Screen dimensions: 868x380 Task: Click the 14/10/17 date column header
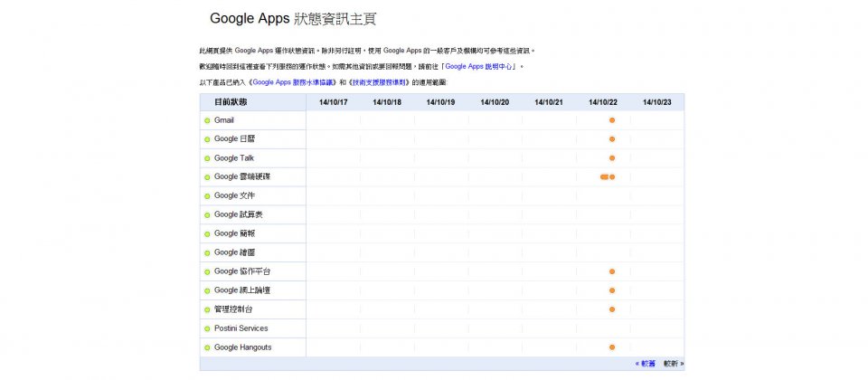tap(334, 102)
